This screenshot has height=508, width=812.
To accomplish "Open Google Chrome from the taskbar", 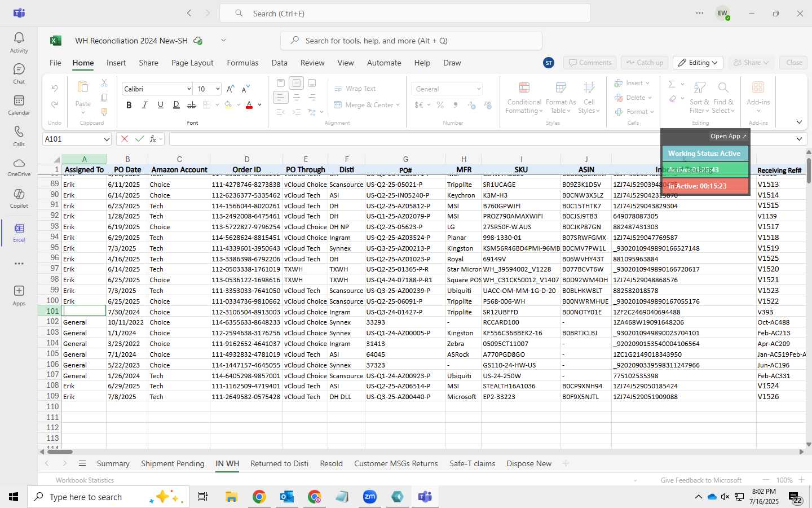I will point(259,497).
